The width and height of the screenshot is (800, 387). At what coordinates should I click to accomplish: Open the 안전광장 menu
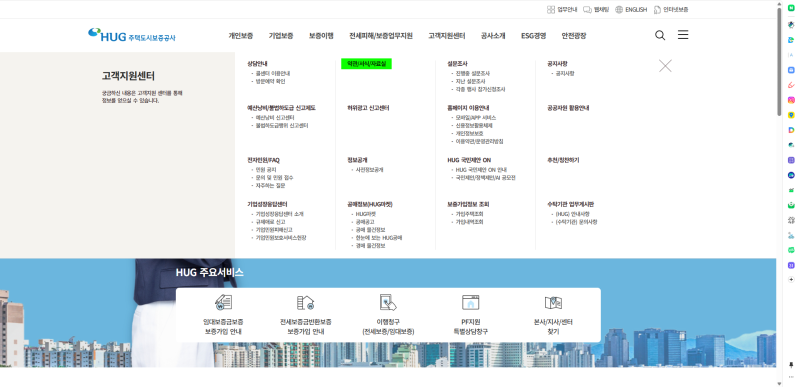[574, 36]
